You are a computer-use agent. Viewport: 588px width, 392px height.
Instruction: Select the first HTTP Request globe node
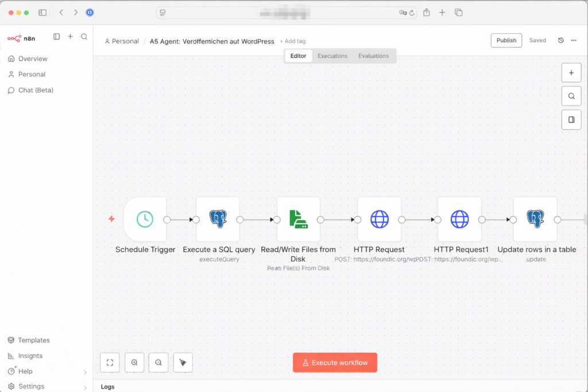379,219
